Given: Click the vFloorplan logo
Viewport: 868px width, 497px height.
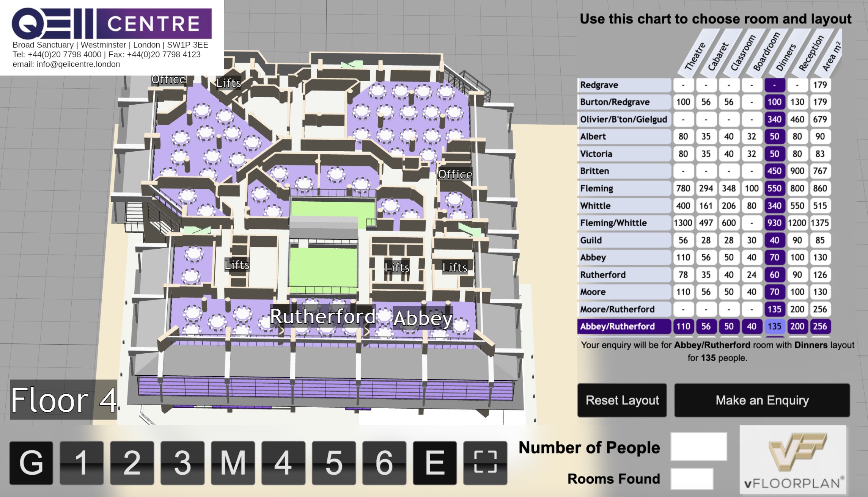Looking at the screenshot, I should tap(793, 459).
